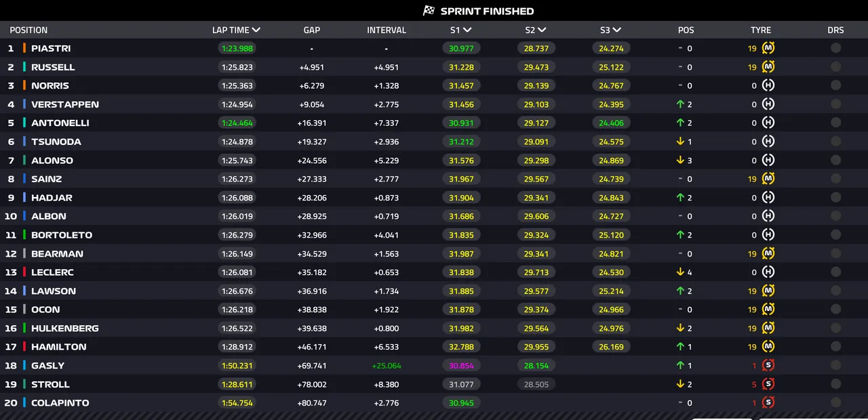
Task: Select Gasly's fastest lap time 1:50.231
Action: 237,365
